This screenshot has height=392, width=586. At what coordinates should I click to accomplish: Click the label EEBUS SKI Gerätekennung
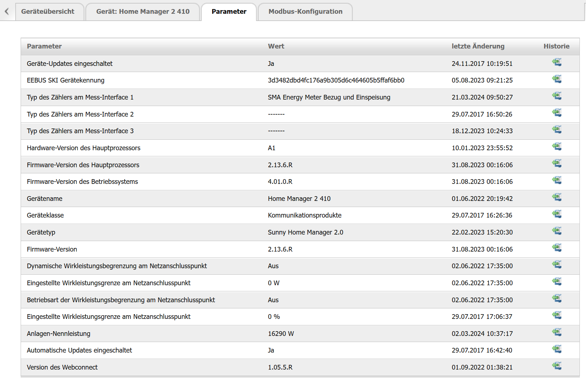(66, 80)
